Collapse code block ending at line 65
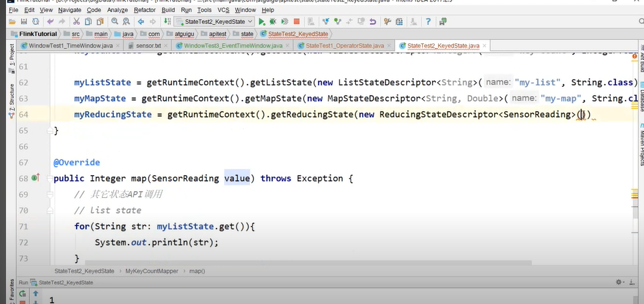 coord(50,131)
